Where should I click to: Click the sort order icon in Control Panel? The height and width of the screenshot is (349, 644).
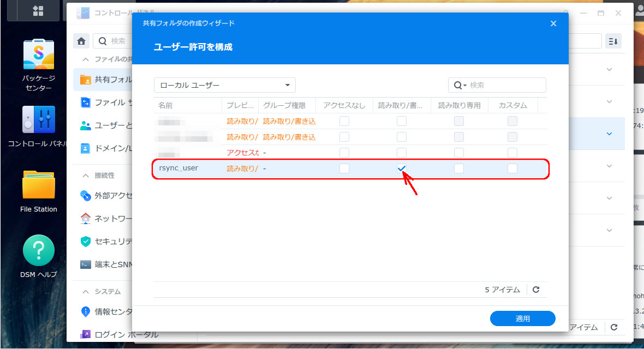pyautogui.click(x=613, y=41)
